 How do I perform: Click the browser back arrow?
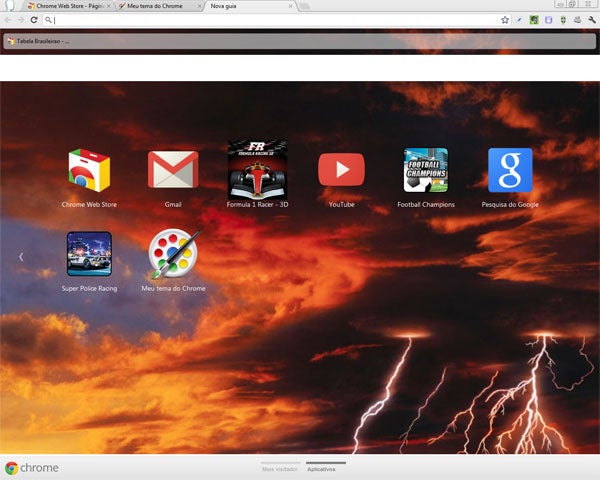click(x=8, y=20)
